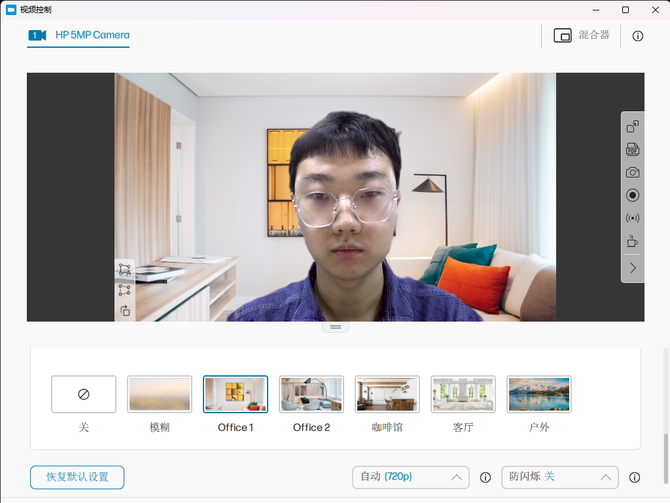670x503 pixels.
Task: Click the 咖啡馆 label text
Action: 387,427
